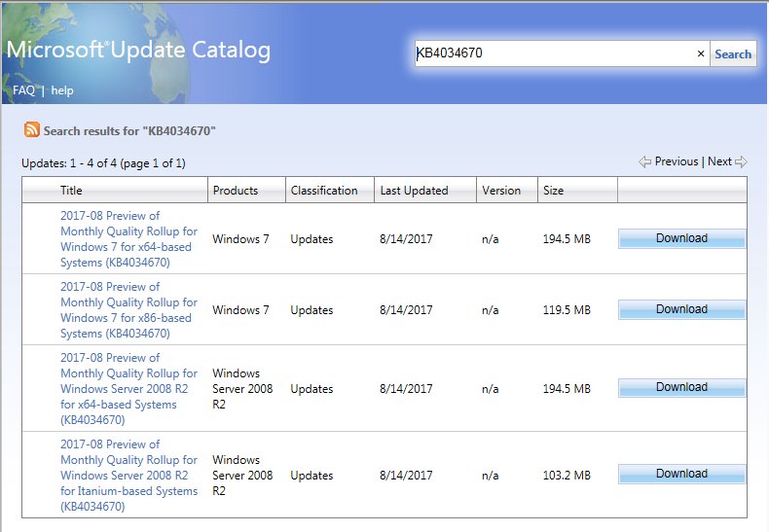Sort by the Version column header
Image resolution: width=769 pixels, height=532 pixels.
(x=501, y=190)
